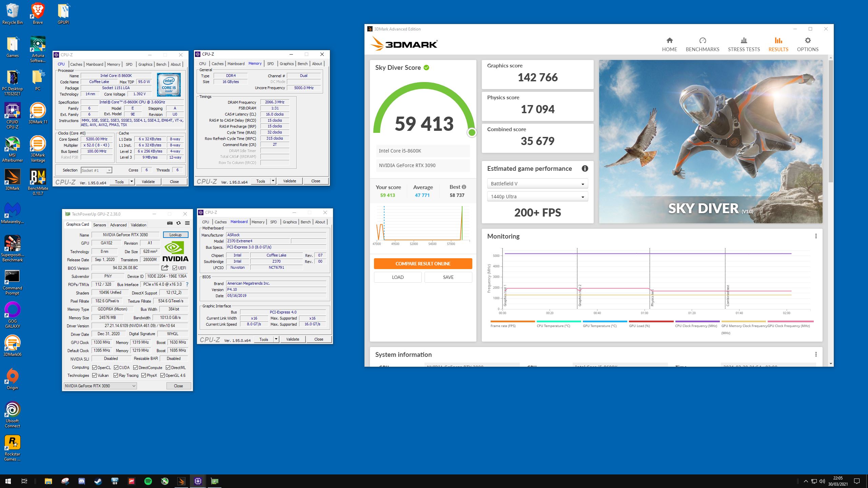Open Caches tab in CPU-Z CPU window
This screenshot has width=868, height=488.
tap(76, 64)
